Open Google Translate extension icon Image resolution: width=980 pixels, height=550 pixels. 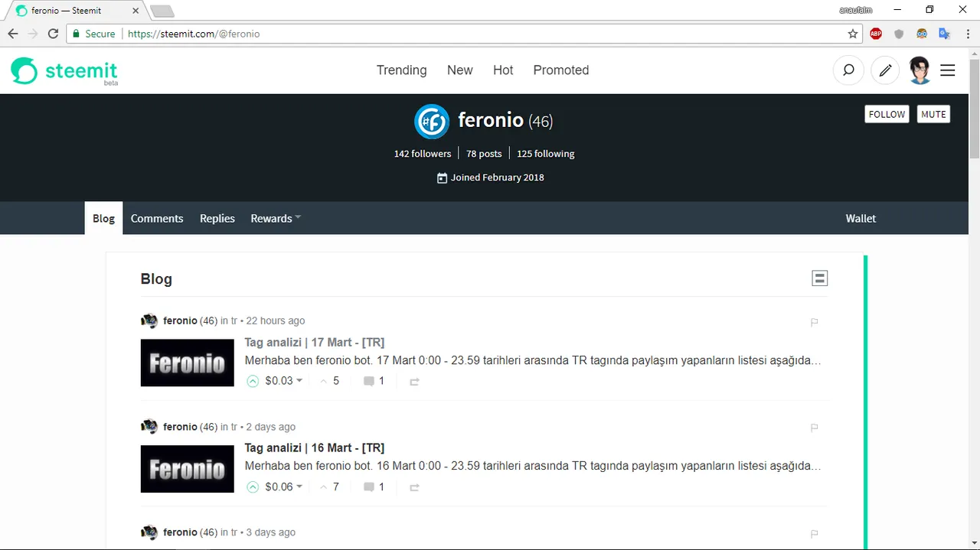point(945,34)
